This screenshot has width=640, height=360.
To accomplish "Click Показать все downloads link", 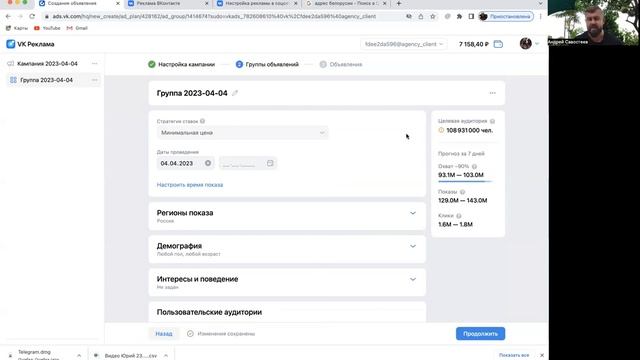I will pyautogui.click(x=514, y=355).
